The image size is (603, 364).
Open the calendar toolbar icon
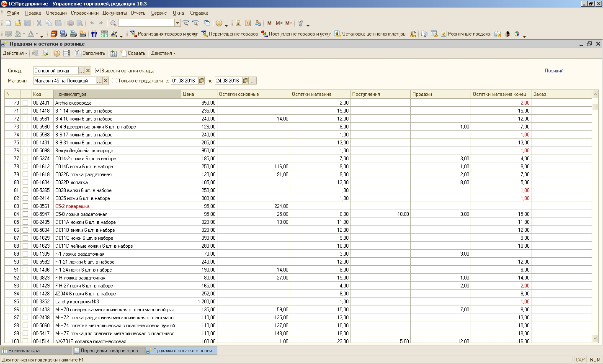pyautogui.click(x=248, y=23)
